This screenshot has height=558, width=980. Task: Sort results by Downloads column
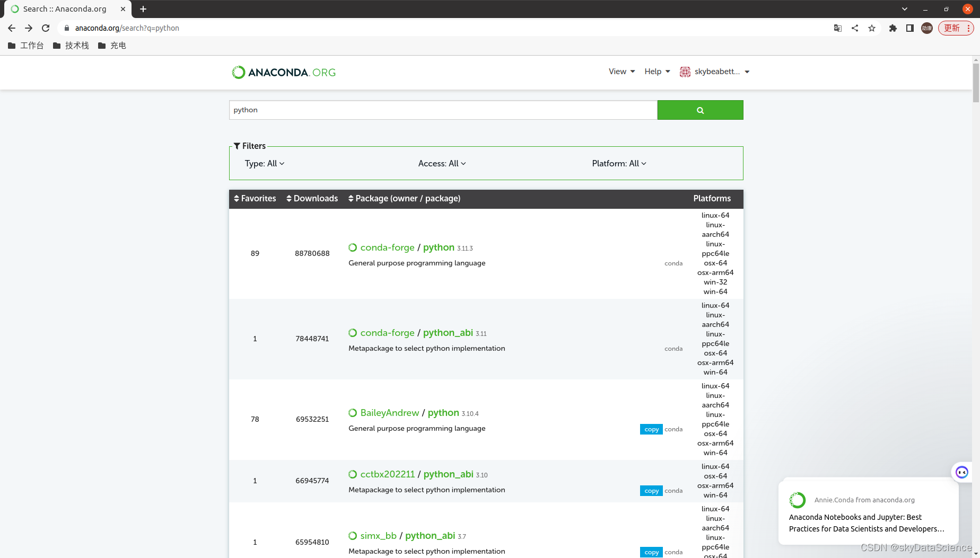(312, 198)
